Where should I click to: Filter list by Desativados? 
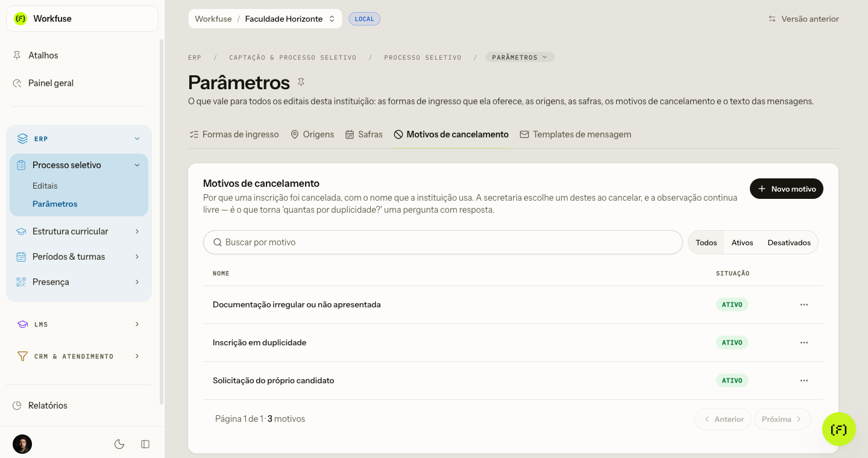(789, 242)
